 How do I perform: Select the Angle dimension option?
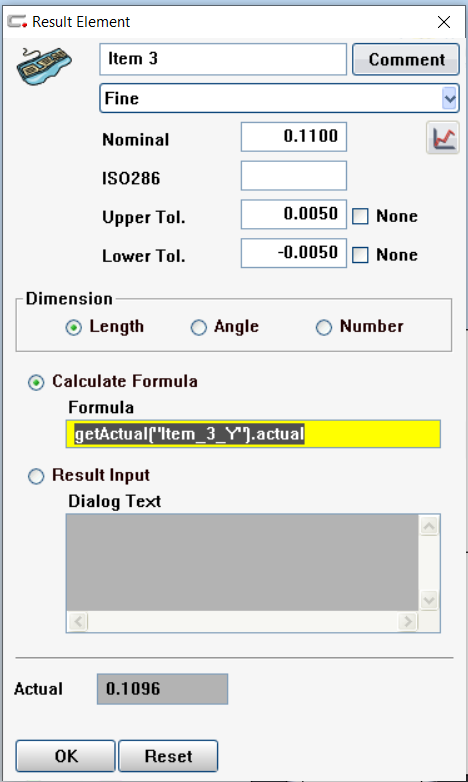[x=199, y=328]
